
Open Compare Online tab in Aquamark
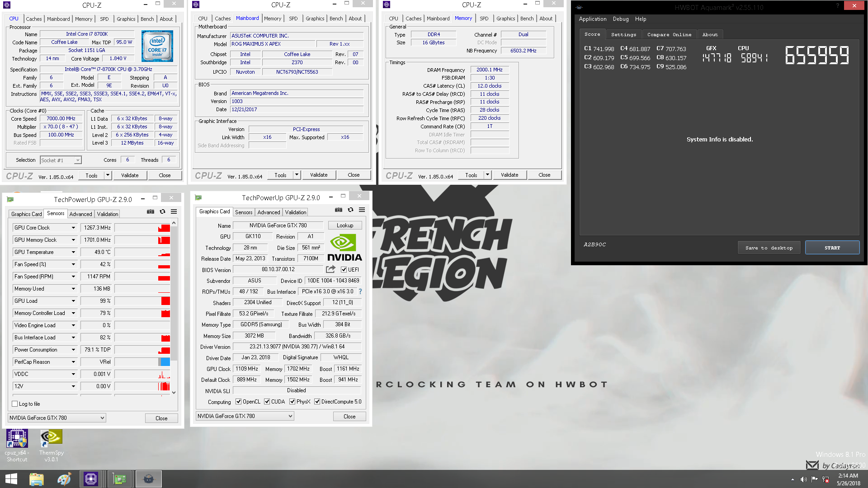(x=669, y=34)
